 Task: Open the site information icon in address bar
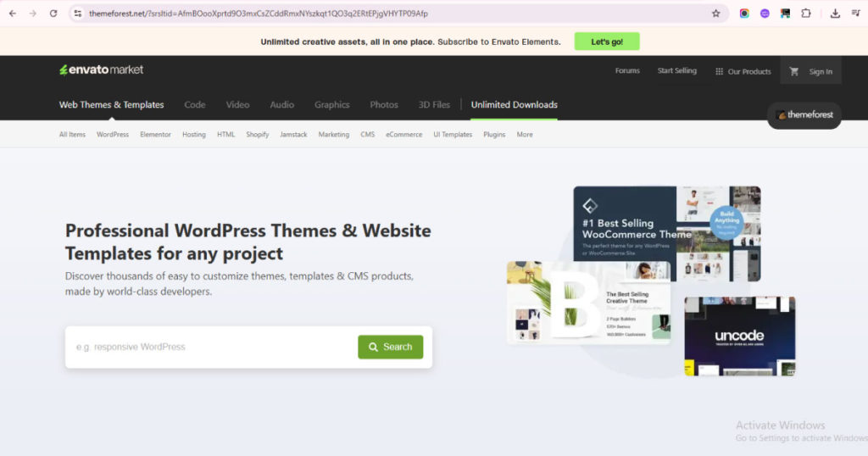click(78, 14)
